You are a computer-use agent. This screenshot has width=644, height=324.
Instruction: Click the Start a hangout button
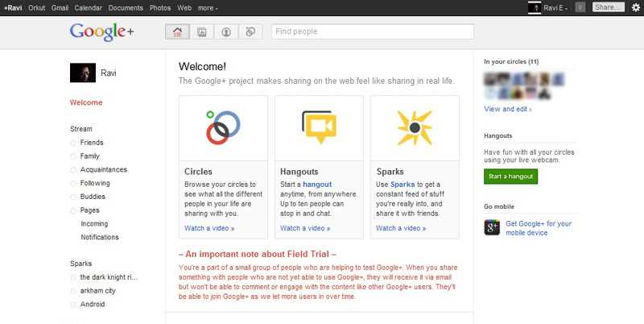coord(510,177)
